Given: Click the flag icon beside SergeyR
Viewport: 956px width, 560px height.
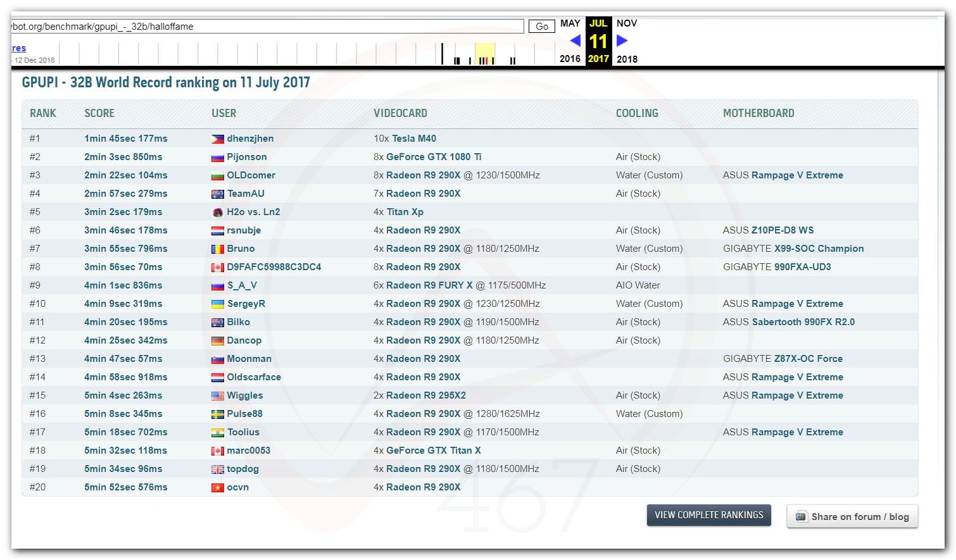Looking at the screenshot, I should (x=217, y=304).
